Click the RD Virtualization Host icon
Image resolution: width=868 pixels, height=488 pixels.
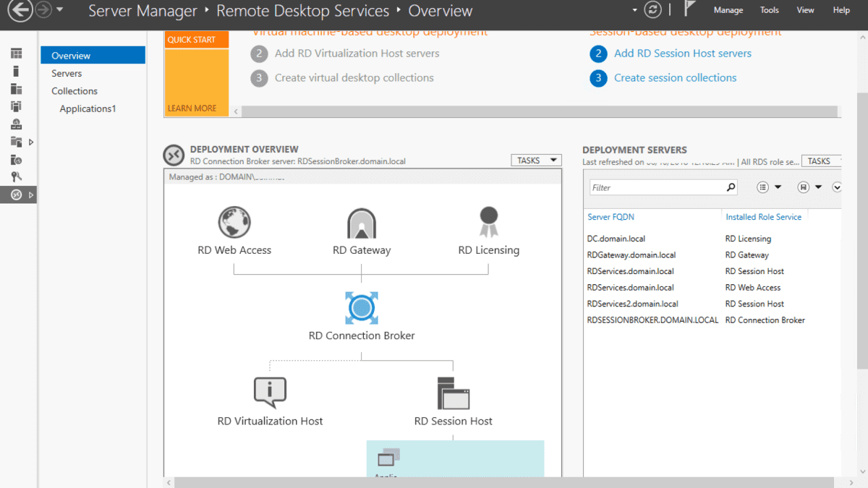[270, 393]
